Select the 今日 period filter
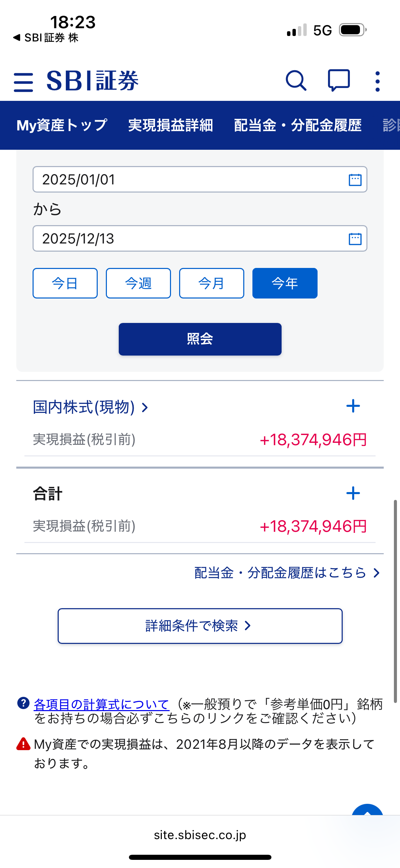Image resolution: width=400 pixels, height=868 pixels. [x=65, y=283]
